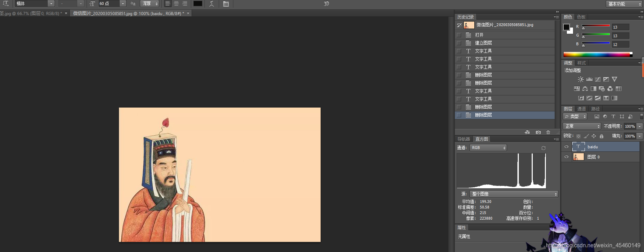Center align text

click(x=176, y=3)
